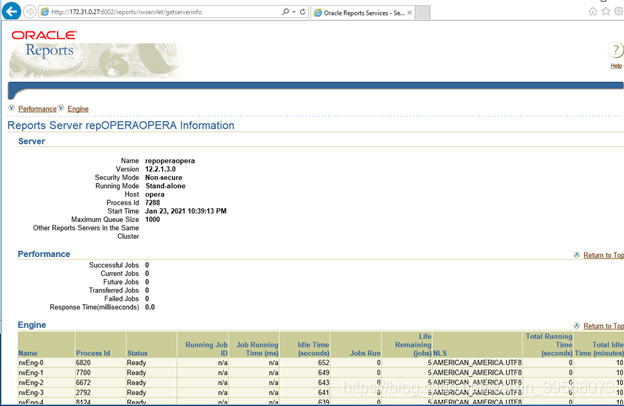Click server version value 12.2.1.3.0
Image resolution: width=624 pixels, height=406 pixels.
tap(160, 169)
